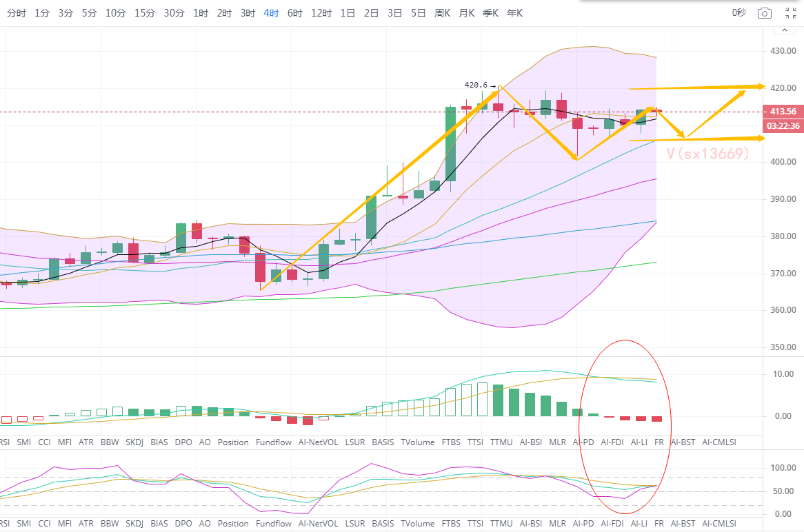804x532 pixels.
Task: Take a chart screenshot with camera icon
Action: [764, 13]
